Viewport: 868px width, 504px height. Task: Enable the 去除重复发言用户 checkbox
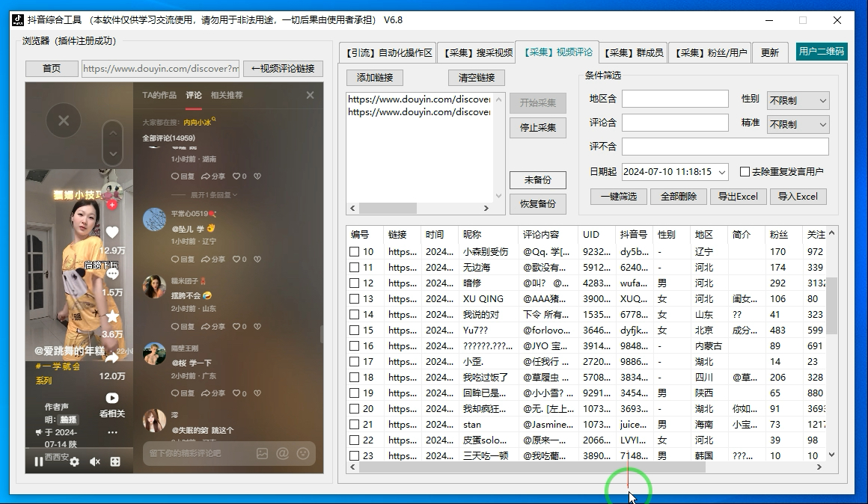[745, 171]
